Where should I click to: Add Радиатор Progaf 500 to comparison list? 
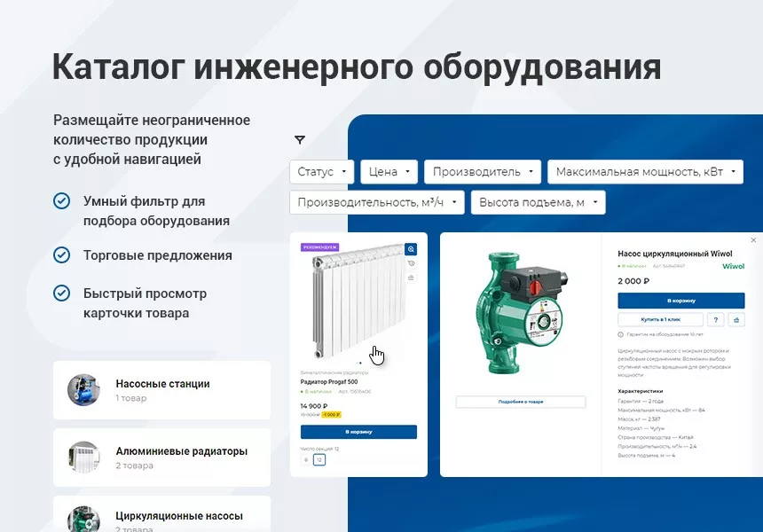click(x=410, y=278)
